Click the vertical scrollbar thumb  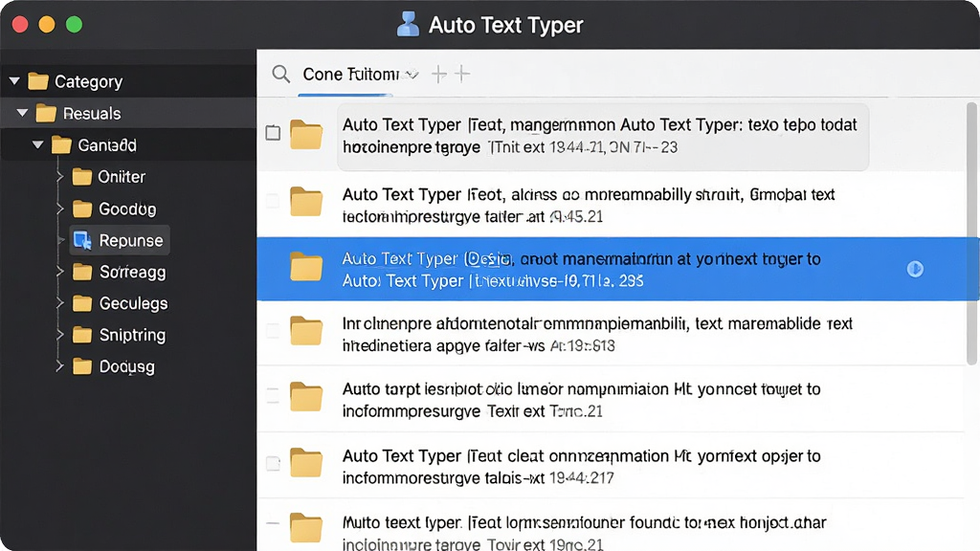[x=971, y=233]
